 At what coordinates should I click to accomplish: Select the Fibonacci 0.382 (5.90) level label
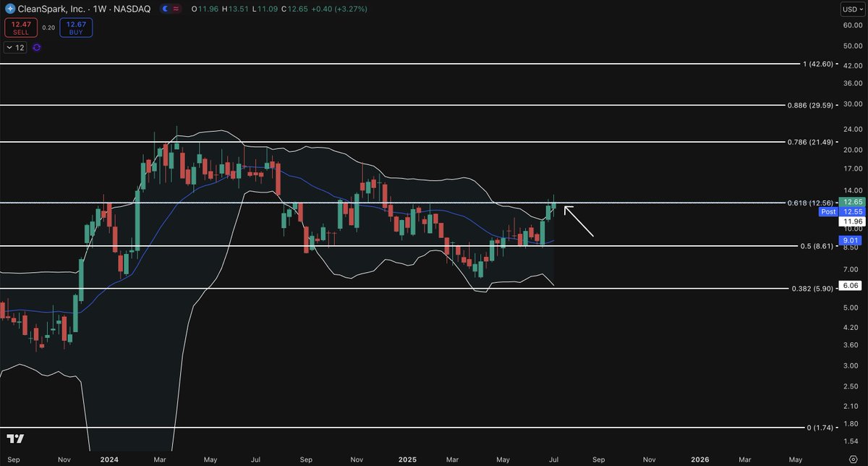(x=812, y=288)
